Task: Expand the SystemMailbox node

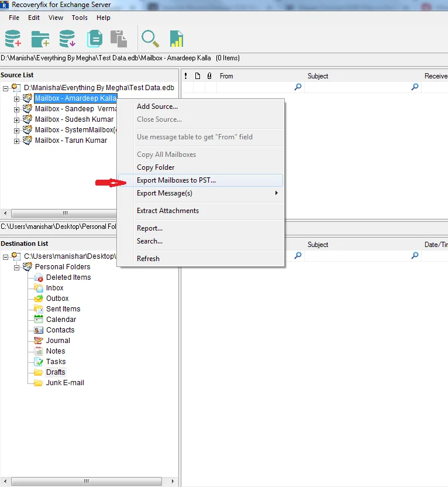Action: [16, 131]
